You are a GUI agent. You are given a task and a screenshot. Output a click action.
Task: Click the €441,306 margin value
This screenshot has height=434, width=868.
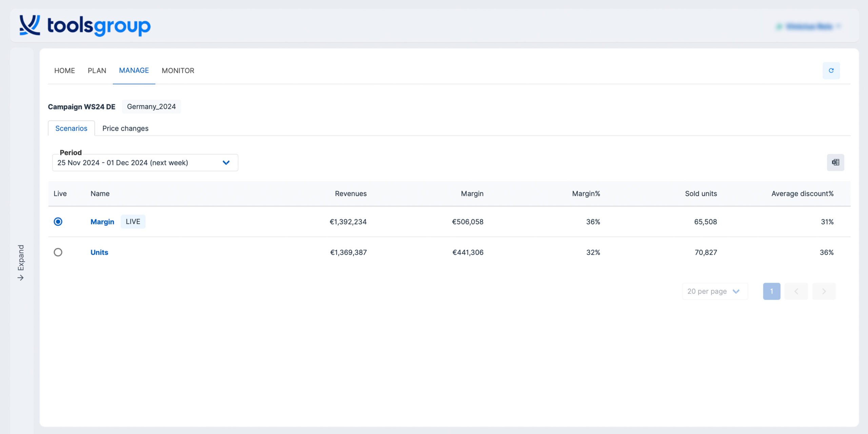468,252
